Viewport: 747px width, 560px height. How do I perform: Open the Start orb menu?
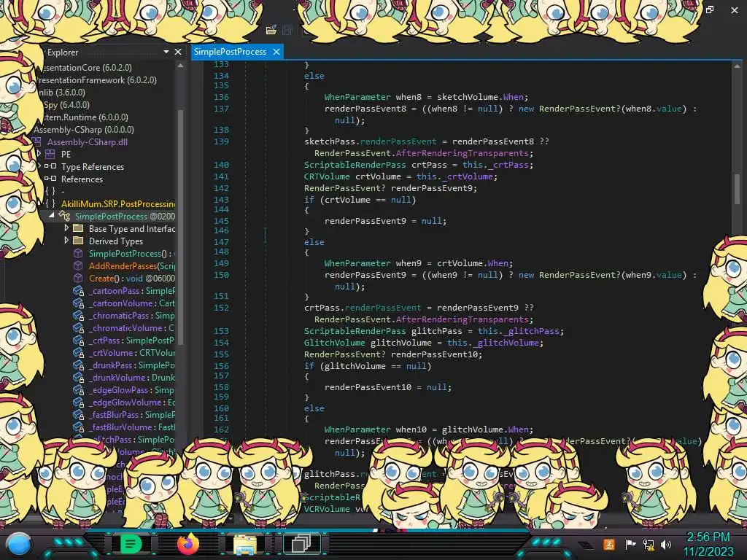click(18, 545)
